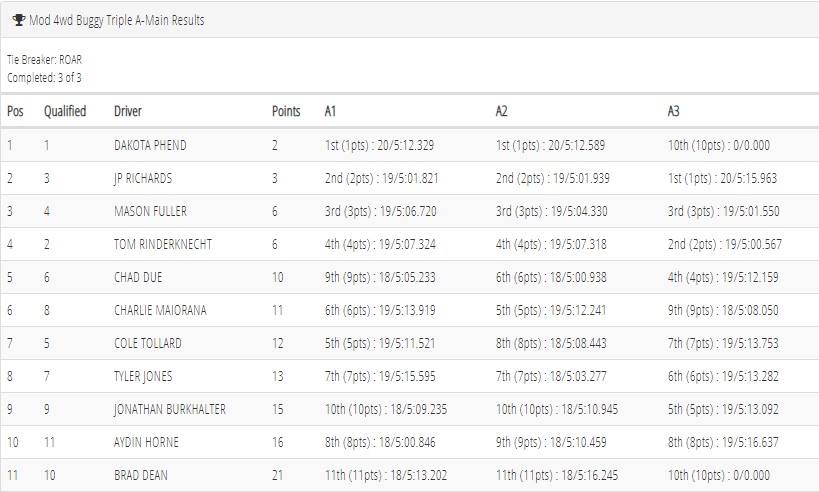The width and height of the screenshot is (819, 492).
Task: Select driver COLE TOLLARD
Action: coord(148,343)
